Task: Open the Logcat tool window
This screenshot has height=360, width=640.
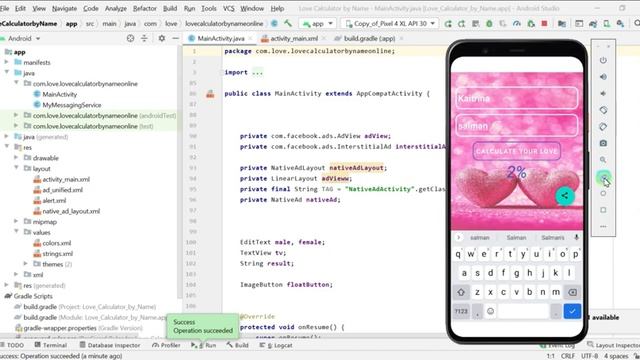Action: coord(276,345)
